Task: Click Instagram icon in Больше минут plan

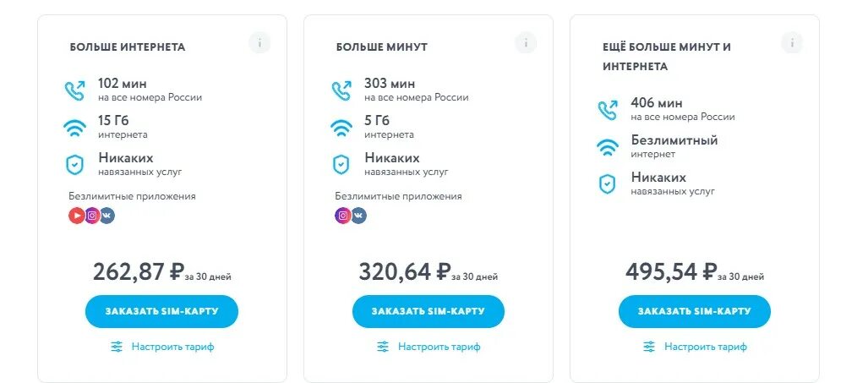Action: point(343,216)
